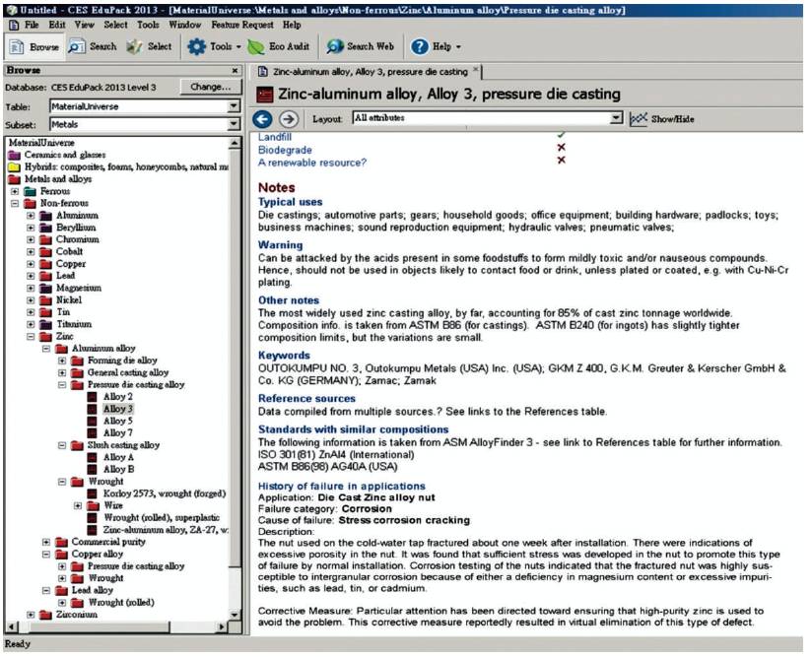The height and width of the screenshot is (657, 812).
Task: Click the Typical uses heading link
Action: coord(290,202)
